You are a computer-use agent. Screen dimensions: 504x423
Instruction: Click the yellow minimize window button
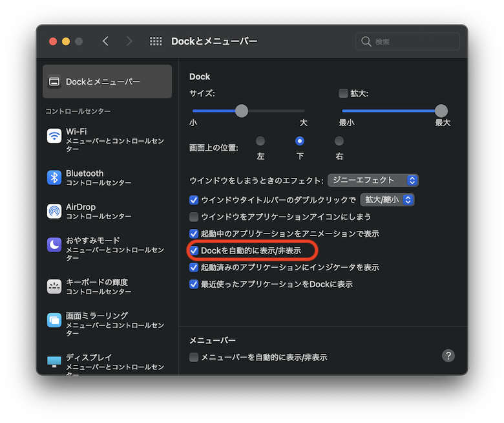[x=66, y=41]
